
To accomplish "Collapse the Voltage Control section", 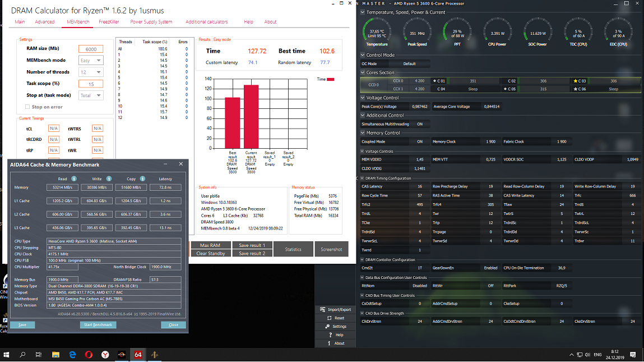I will coord(363,98).
